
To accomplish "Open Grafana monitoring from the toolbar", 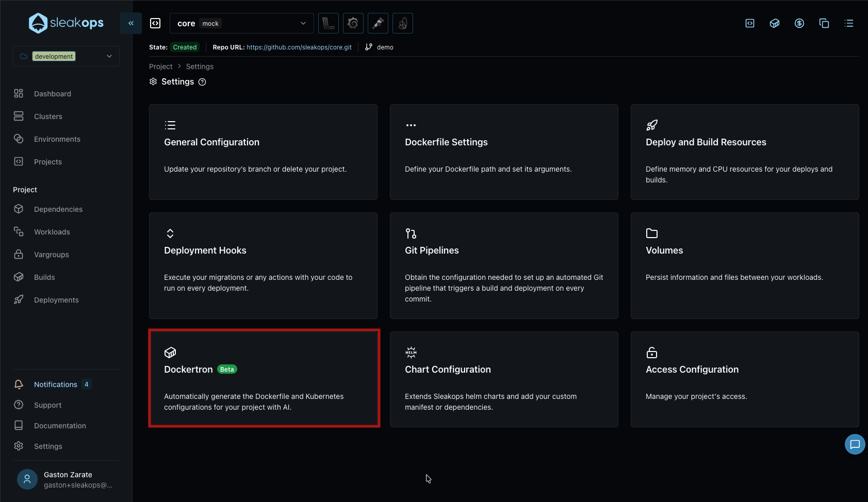I will click(353, 23).
